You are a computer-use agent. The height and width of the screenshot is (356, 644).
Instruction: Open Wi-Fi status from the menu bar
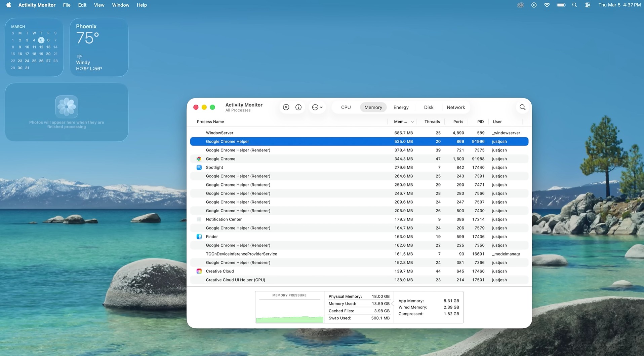(547, 5)
